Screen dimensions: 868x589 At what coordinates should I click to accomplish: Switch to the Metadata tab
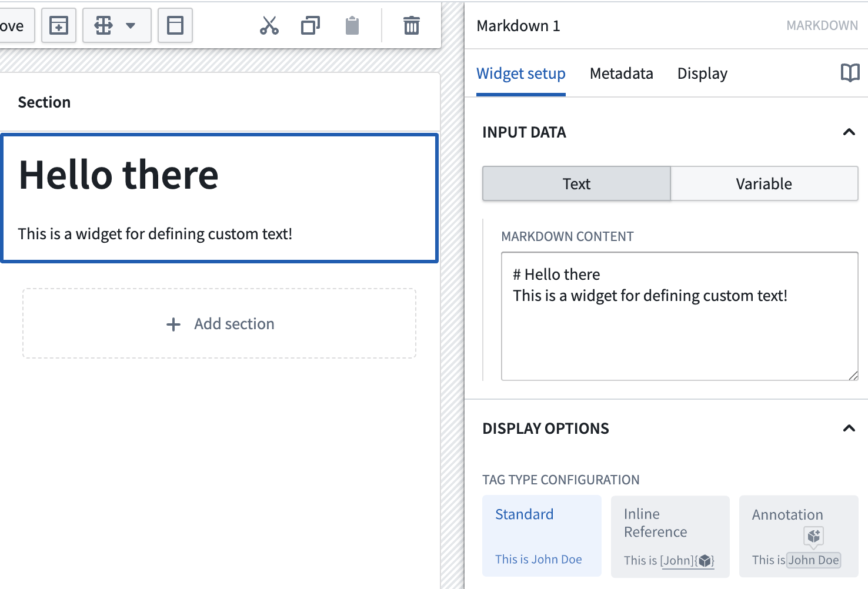click(621, 73)
